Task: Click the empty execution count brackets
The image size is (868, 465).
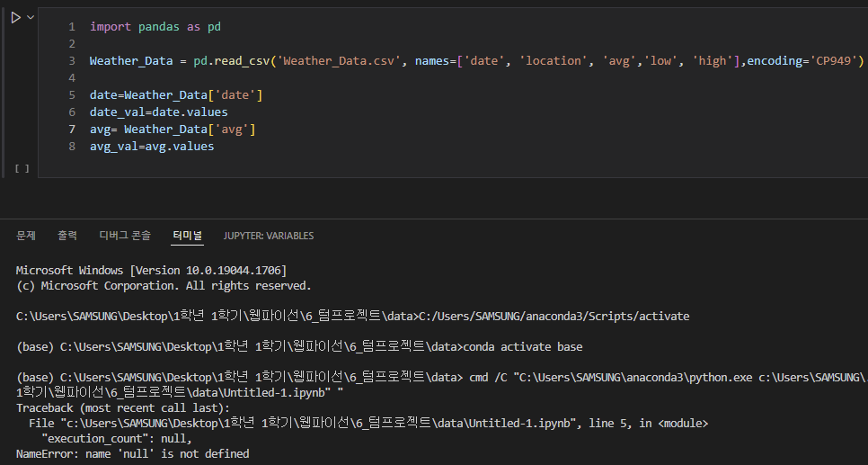Action: [22, 168]
